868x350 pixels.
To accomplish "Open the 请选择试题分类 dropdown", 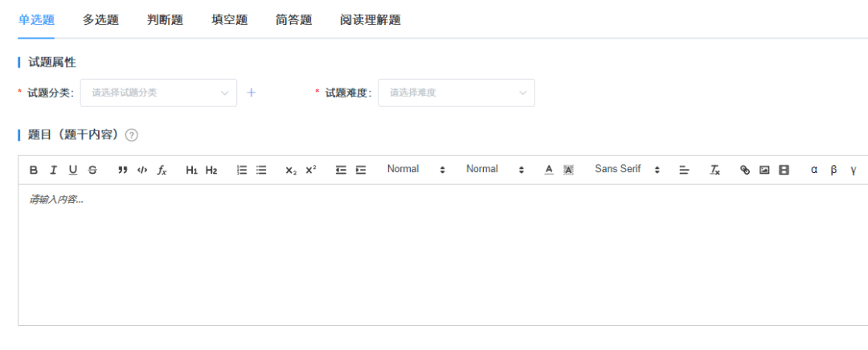I will coord(159,93).
